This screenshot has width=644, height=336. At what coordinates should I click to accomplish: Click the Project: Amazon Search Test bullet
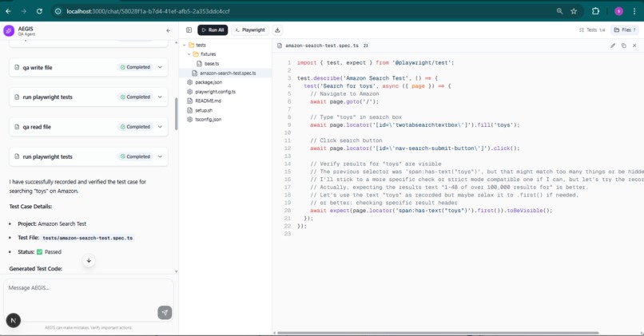point(52,224)
